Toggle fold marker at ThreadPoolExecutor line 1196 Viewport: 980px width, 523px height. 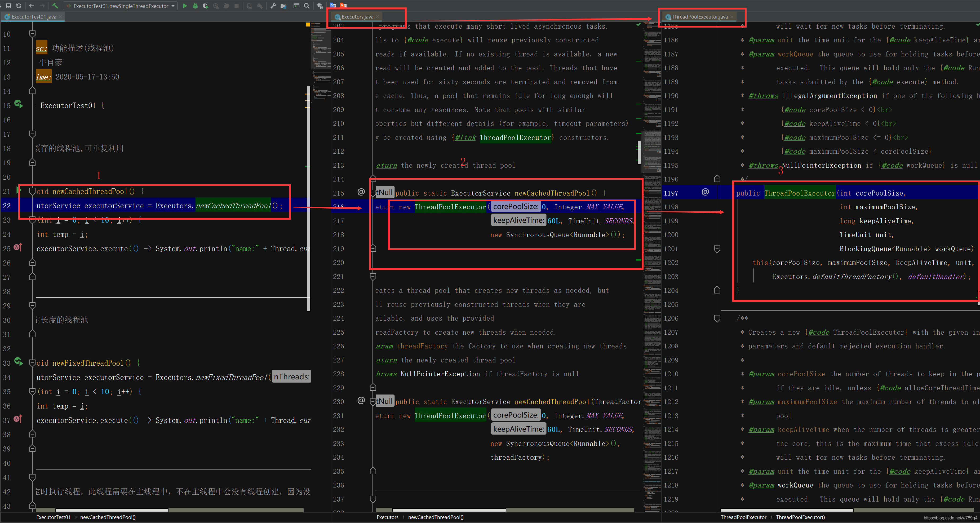[717, 179]
